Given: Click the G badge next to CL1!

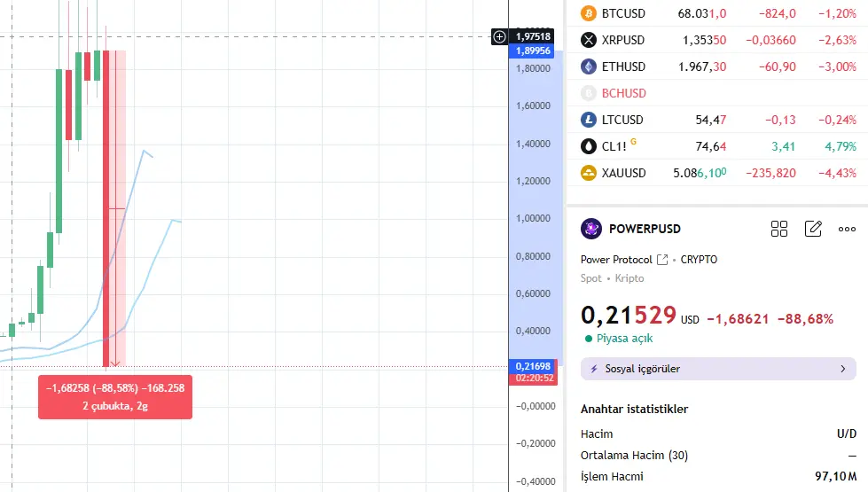Looking at the screenshot, I should tap(633, 142).
